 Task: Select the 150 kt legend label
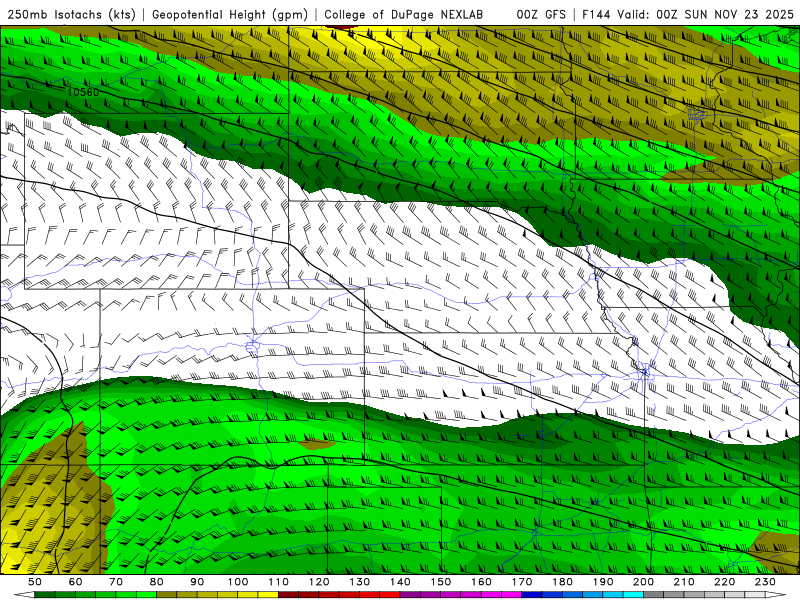click(x=441, y=582)
